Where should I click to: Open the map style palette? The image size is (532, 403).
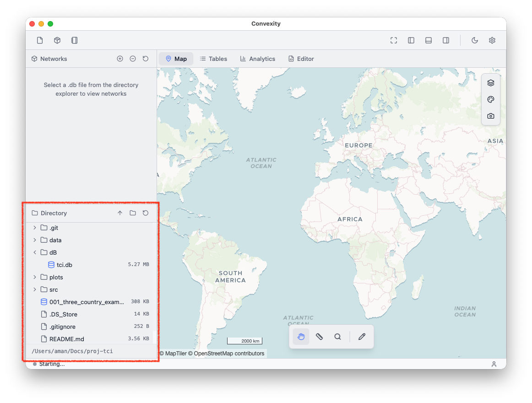pos(490,99)
